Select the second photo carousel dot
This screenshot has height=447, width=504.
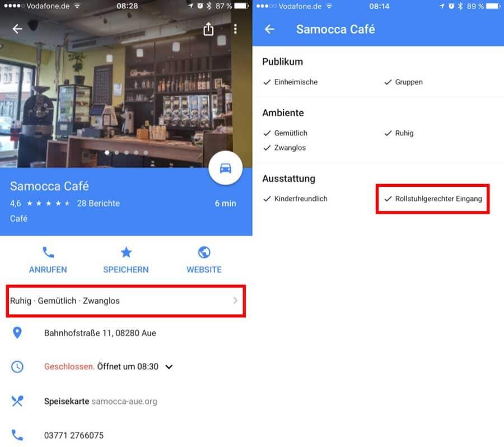tap(116, 153)
